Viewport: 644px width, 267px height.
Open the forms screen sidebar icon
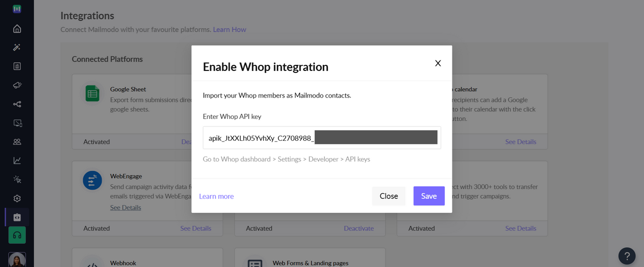click(17, 123)
